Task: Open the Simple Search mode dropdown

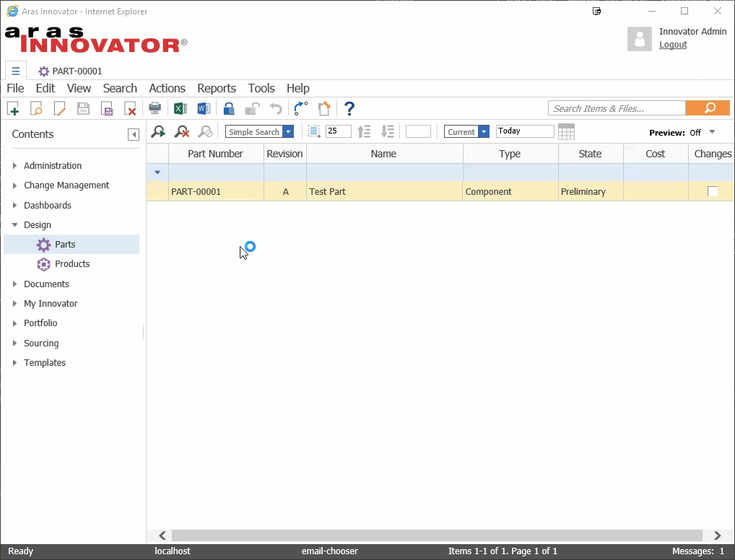Action: (x=289, y=131)
